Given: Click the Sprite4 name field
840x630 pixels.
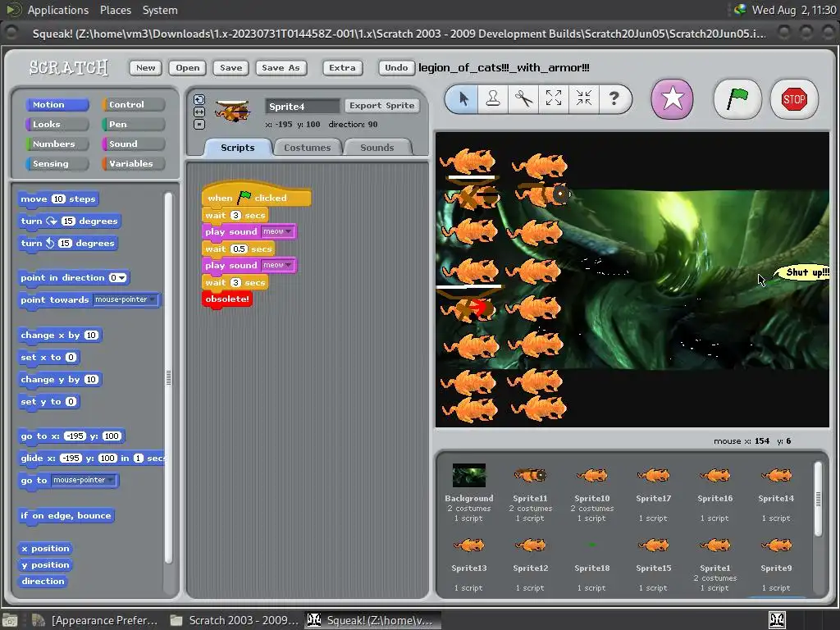Looking at the screenshot, I should pyautogui.click(x=303, y=106).
